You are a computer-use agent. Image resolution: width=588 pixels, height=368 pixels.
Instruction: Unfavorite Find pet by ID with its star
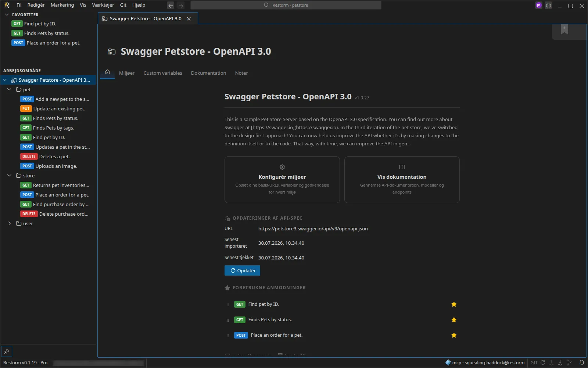454,304
